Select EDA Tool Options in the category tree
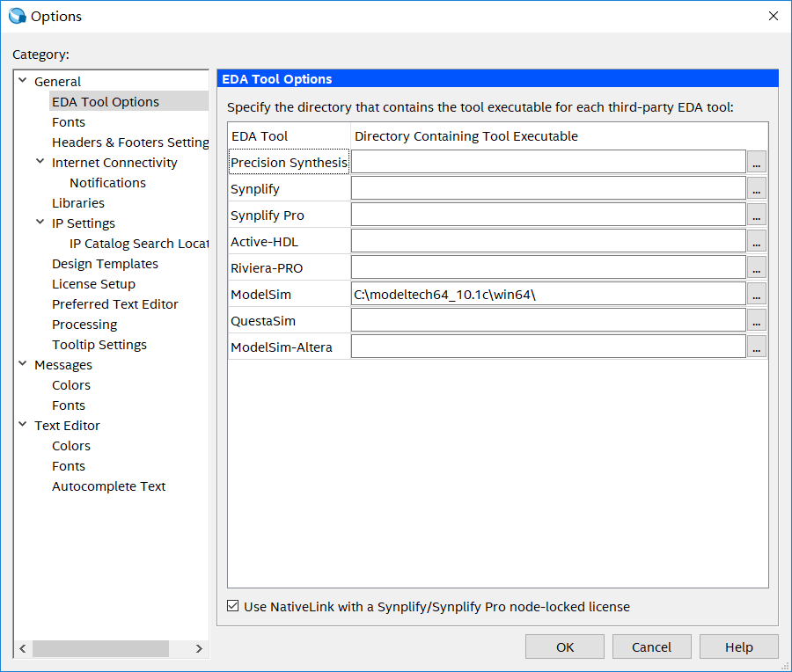The width and height of the screenshot is (792, 672). click(106, 102)
